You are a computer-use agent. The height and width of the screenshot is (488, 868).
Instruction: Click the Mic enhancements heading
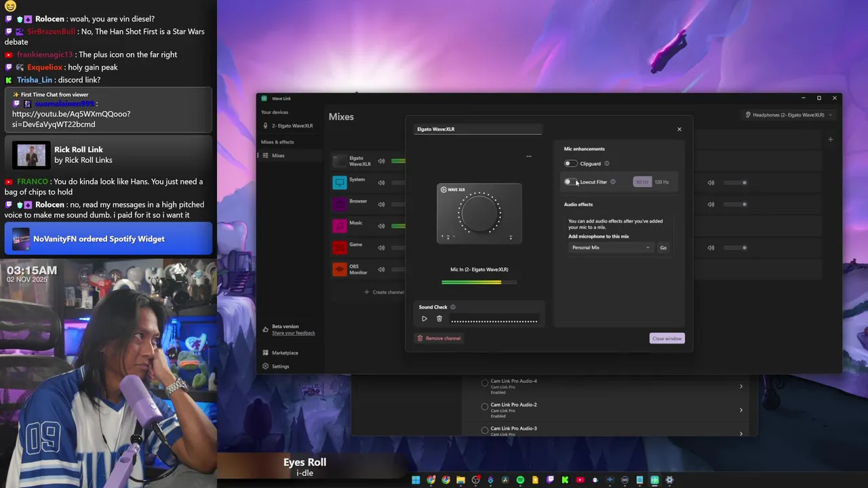point(585,149)
